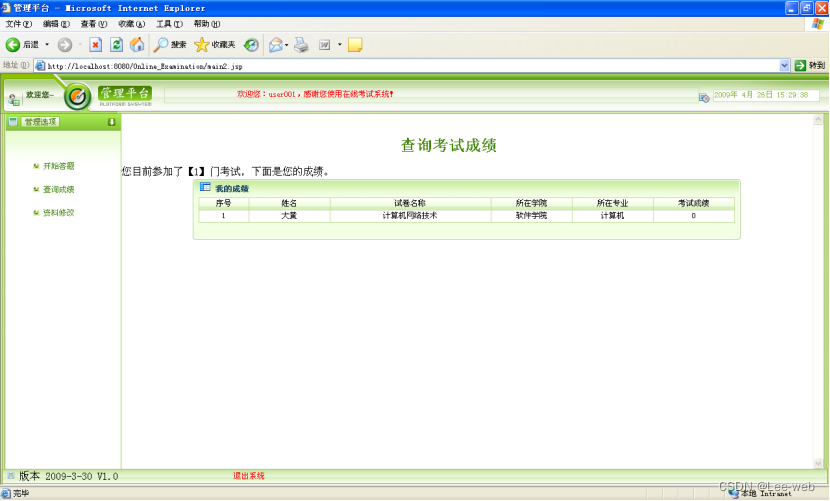Open the 帮助 menu
The width and height of the screenshot is (830, 501).
206,24
